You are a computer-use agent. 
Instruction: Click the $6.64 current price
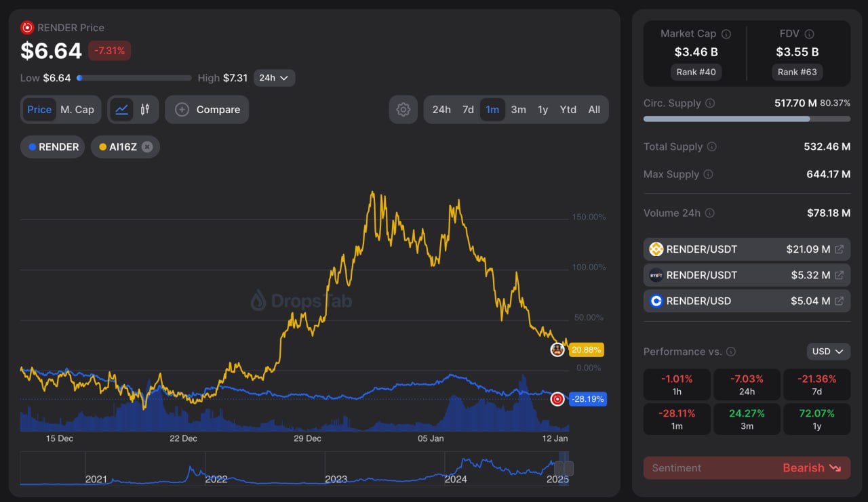pos(51,51)
